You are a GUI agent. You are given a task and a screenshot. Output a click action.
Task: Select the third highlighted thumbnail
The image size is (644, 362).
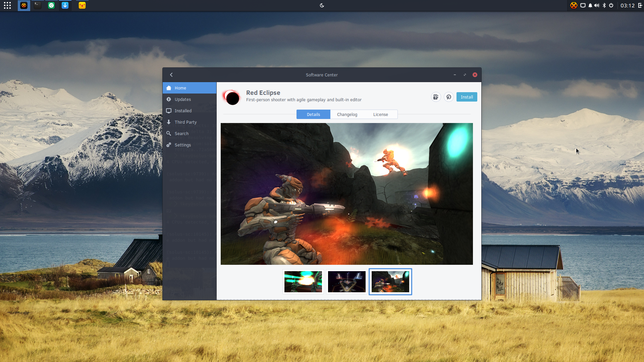[390, 282]
